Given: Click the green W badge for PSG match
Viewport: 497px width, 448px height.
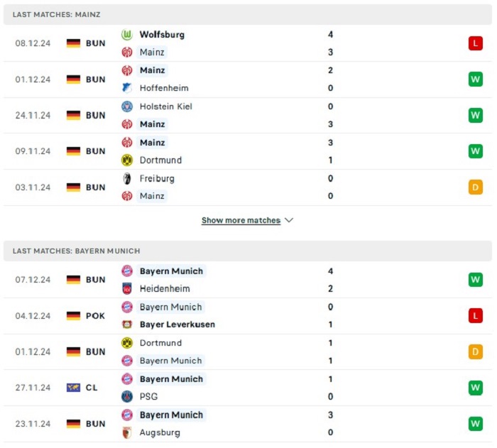Looking at the screenshot, I should coord(475,388).
